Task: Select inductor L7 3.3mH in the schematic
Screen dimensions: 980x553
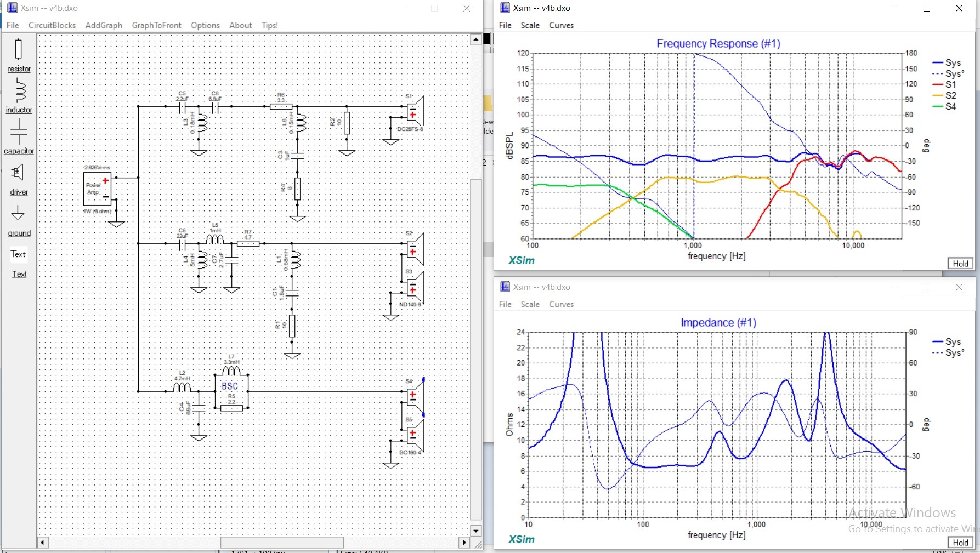Action: click(x=231, y=371)
